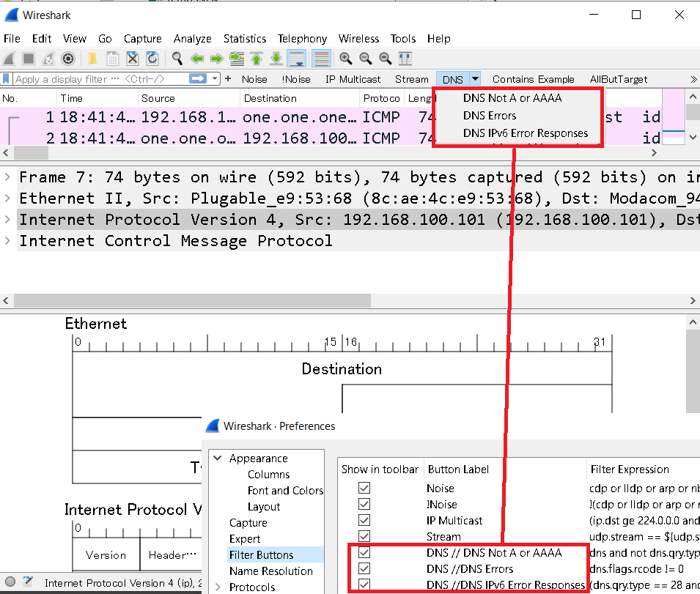Close this capture file
700x594 pixels.
[133, 59]
